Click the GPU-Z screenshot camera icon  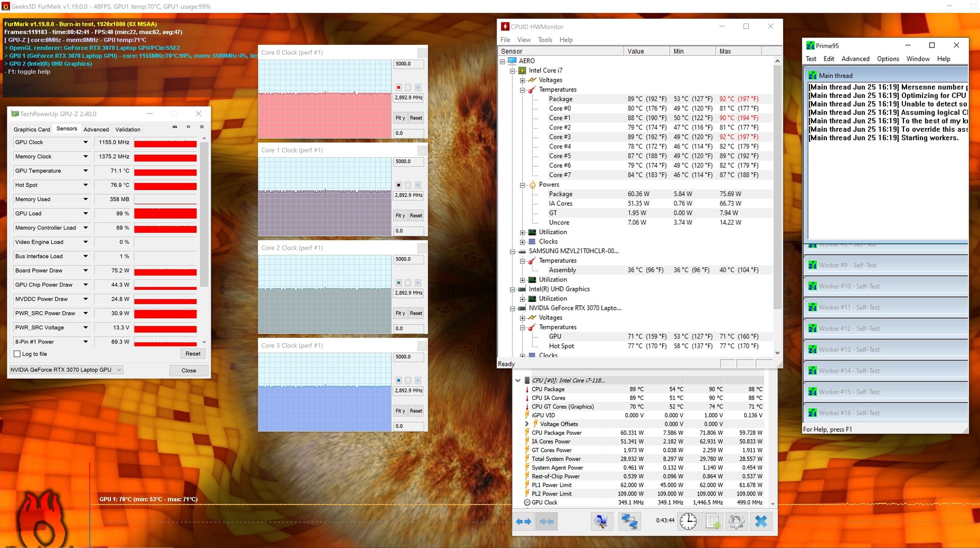175,127
